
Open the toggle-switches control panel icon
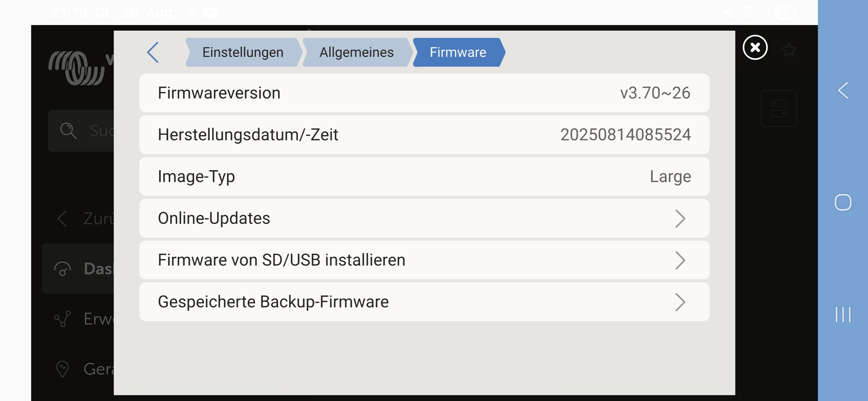778,108
